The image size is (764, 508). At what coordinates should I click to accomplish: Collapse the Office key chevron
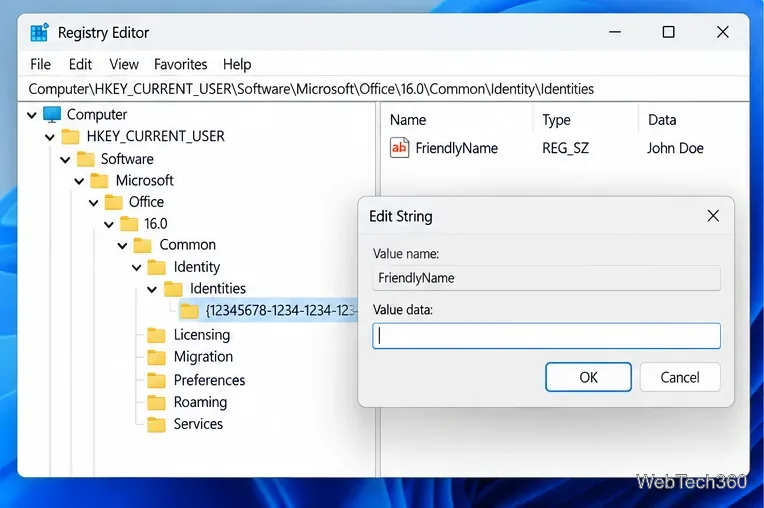point(94,203)
